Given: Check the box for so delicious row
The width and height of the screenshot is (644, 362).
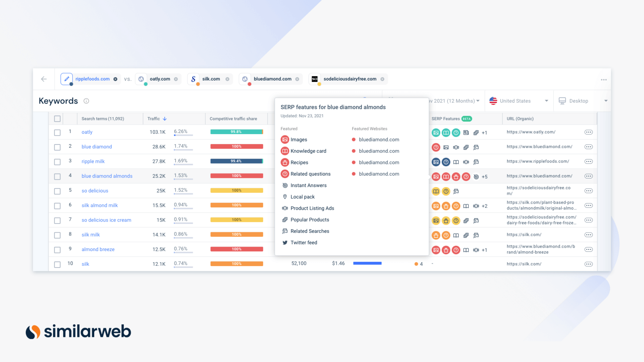Looking at the screenshot, I should tap(57, 191).
